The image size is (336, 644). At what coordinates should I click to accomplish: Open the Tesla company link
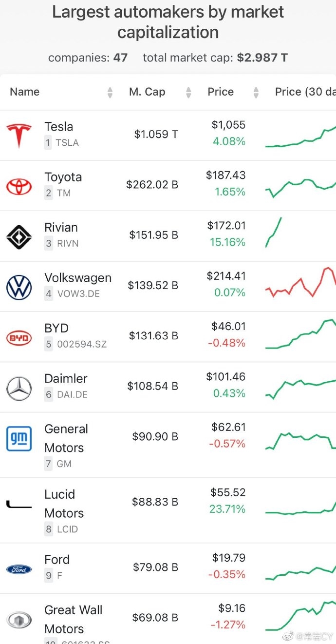pos(59,127)
